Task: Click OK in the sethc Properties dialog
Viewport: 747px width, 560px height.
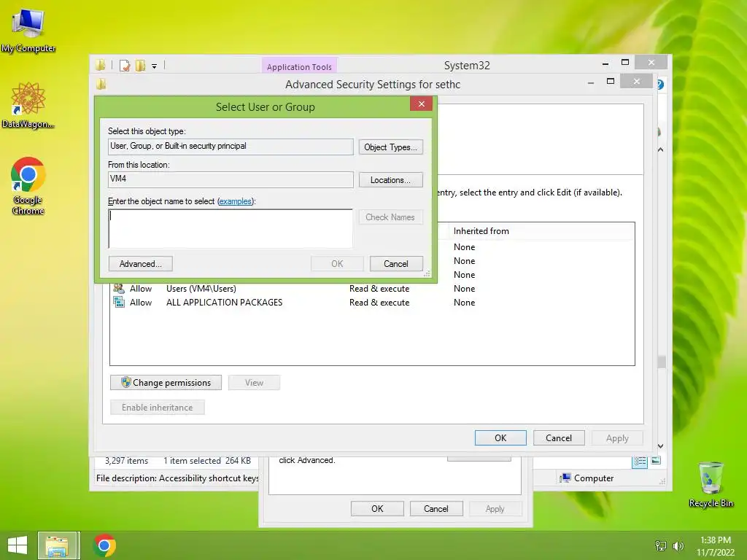Action: pos(377,508)
